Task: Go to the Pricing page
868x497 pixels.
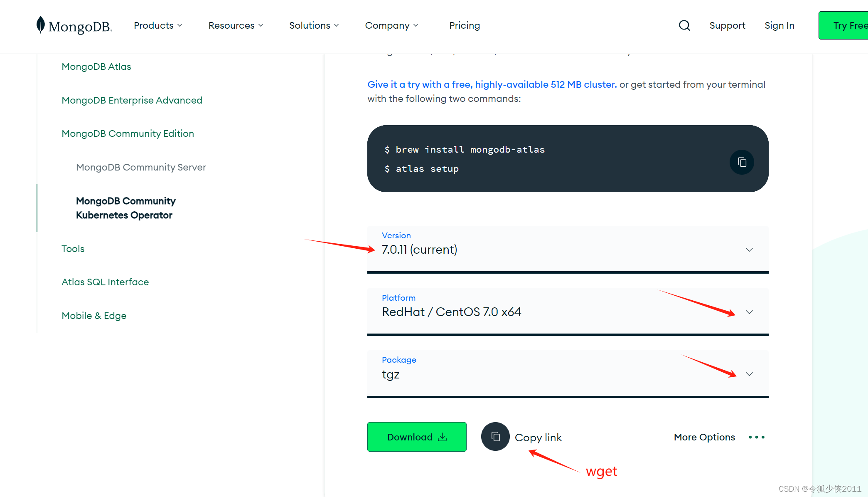Action: [x=464, y=25]
